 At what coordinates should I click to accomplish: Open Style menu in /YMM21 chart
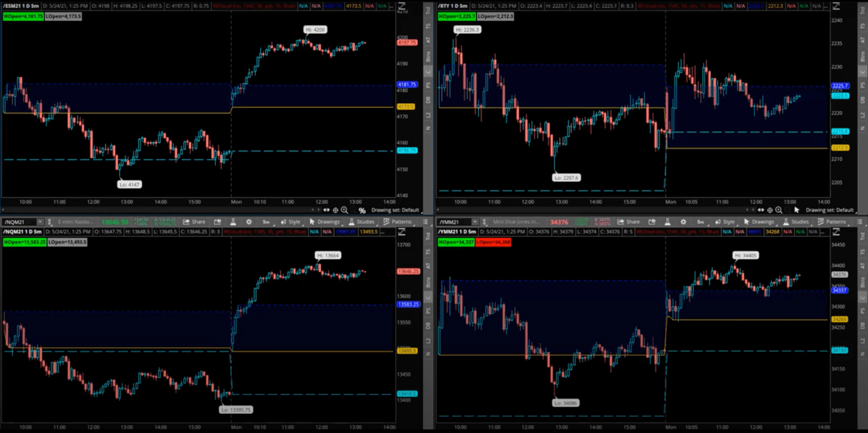pyautogui.click(x=725, y=222)
